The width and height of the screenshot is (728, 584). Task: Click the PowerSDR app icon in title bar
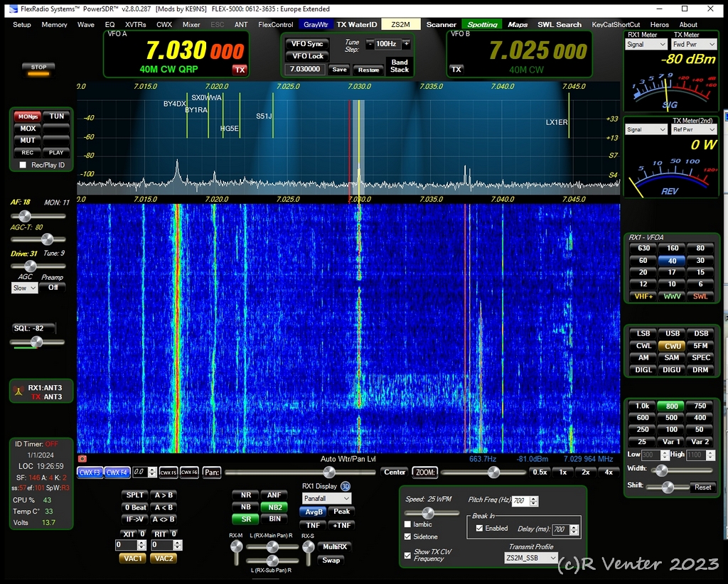(x=13, y=9)
